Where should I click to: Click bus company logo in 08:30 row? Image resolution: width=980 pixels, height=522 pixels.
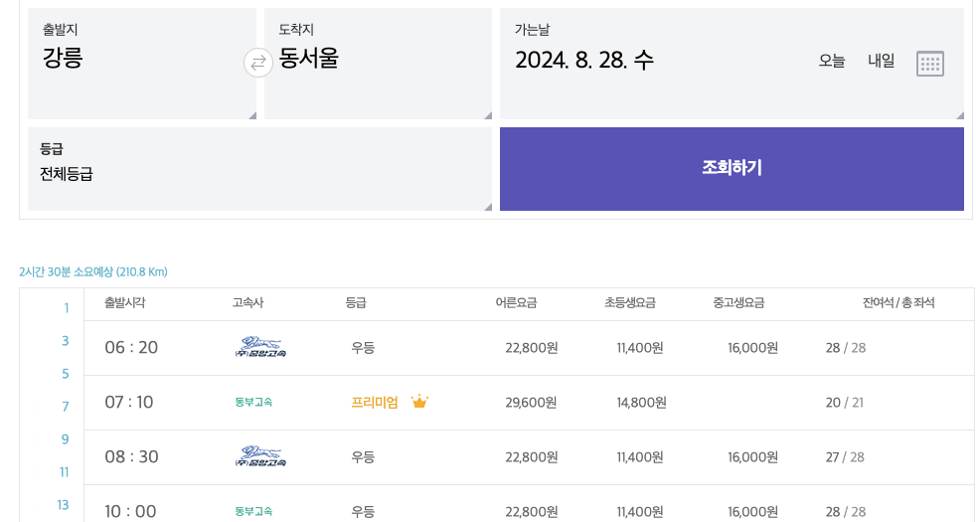click(x=260, y=456)
